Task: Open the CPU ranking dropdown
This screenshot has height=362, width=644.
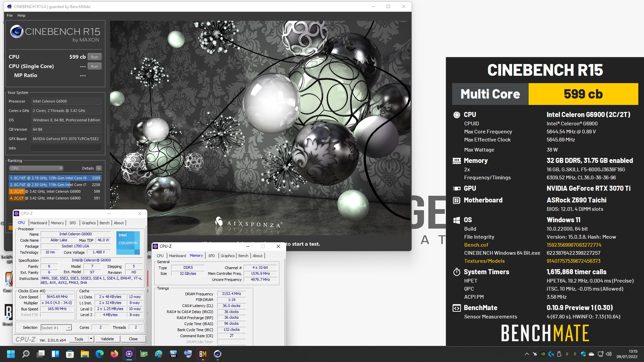Action: (36, 168)
